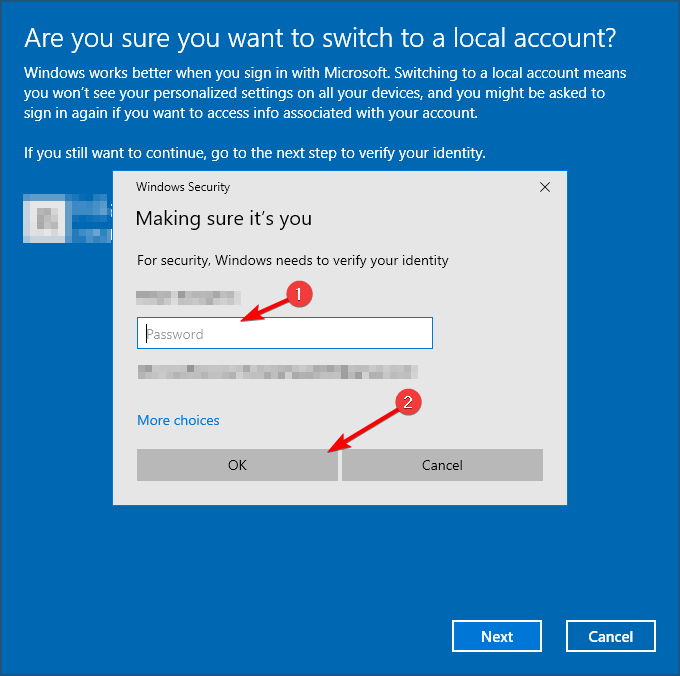This screenshot has height=676, width=680.
Task: Click 'If you still want to continue' text
Action: [x=255, y=153]
